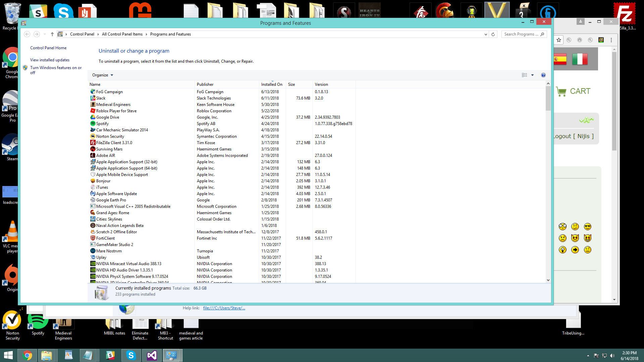Sort programs by the Publisher column
This screenshot has width=644, height=362.
(x=227, y=84)
